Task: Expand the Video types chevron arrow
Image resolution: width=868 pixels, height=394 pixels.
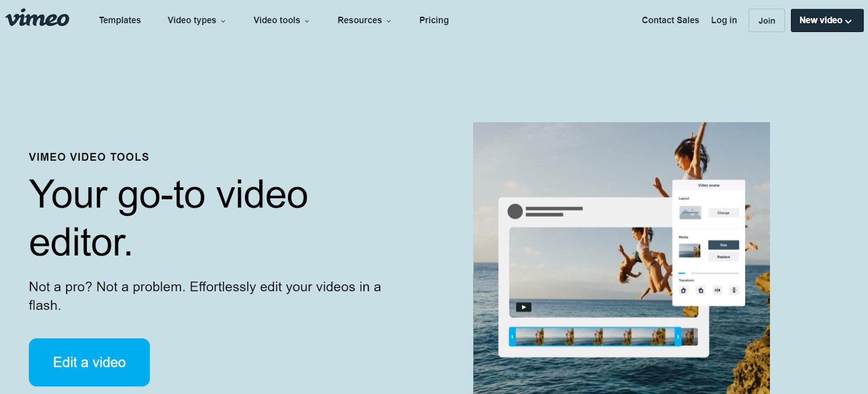Action: [x=223, y=21]
